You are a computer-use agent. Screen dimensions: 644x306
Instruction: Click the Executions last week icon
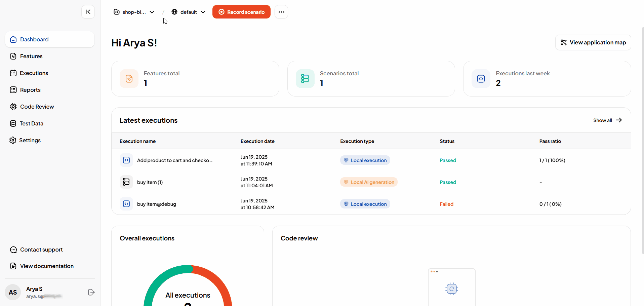[481, 79]
